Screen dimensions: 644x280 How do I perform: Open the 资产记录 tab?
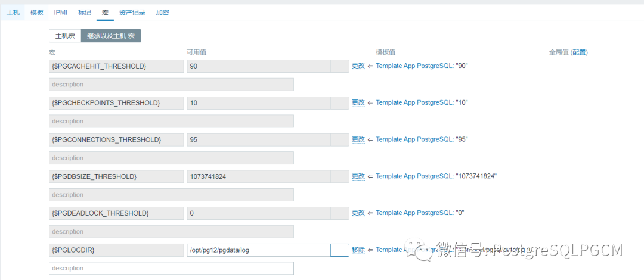(131, 13)
